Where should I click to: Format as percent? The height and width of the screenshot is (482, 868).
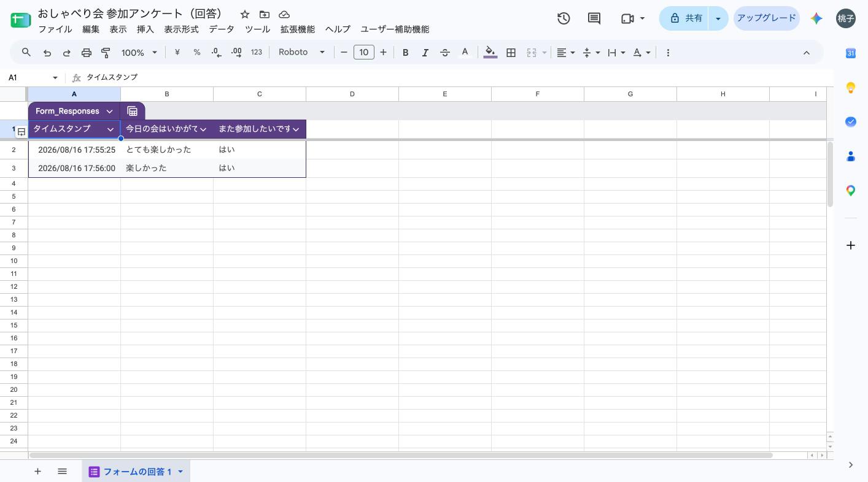click(x=197, y=53)
